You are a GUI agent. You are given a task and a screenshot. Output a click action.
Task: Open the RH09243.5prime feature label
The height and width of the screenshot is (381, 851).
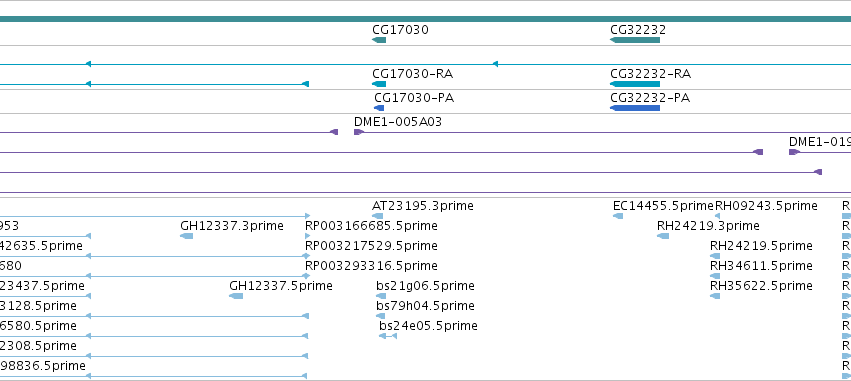point(766,206)
